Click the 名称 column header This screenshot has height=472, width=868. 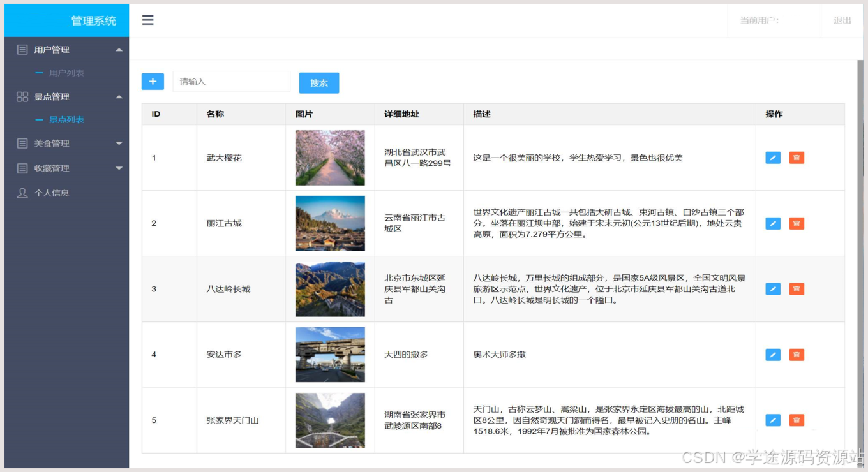pyautogui.click(x=215, y=114)
